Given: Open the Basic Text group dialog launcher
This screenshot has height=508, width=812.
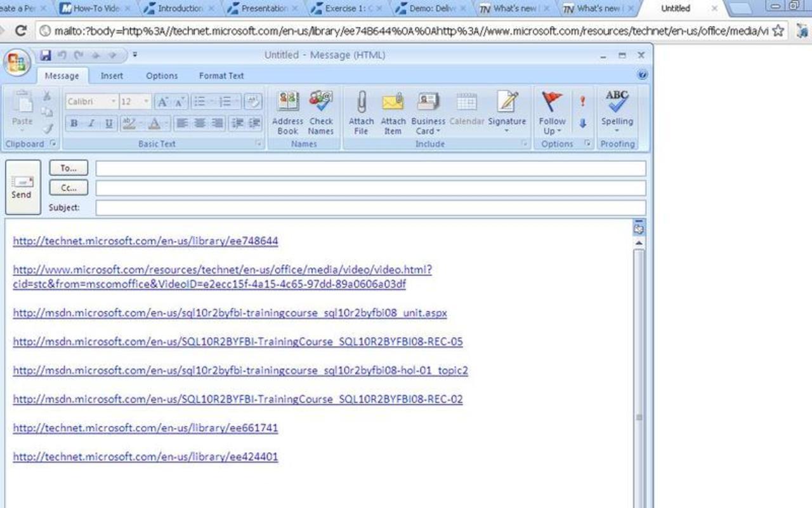Looking at the screenshot, I should click(x=259, y=144).
